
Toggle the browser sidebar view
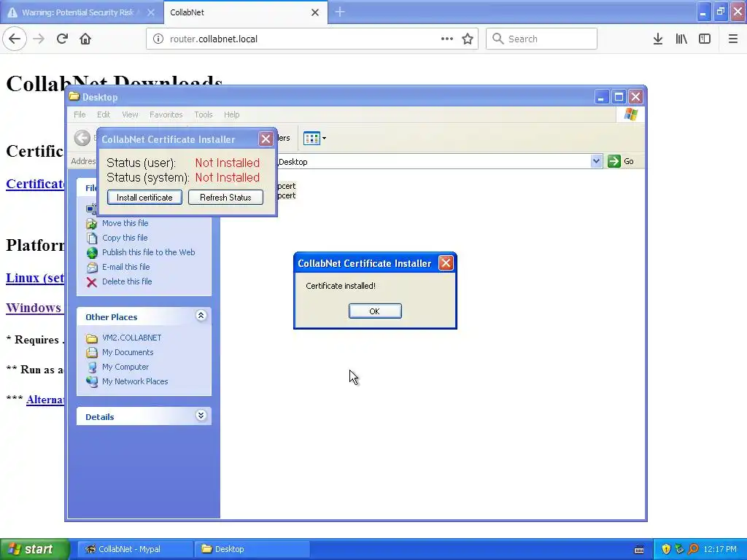[705, 39]
